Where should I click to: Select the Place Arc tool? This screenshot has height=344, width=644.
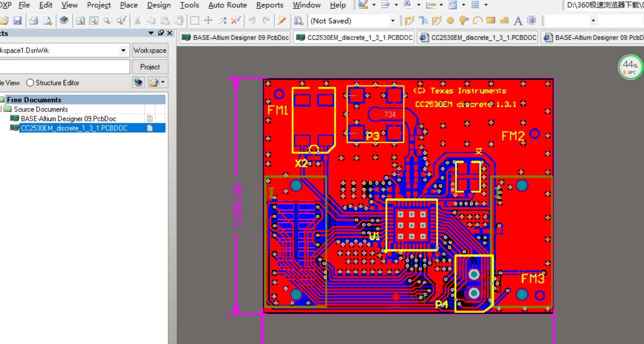(x=477, y=20)
